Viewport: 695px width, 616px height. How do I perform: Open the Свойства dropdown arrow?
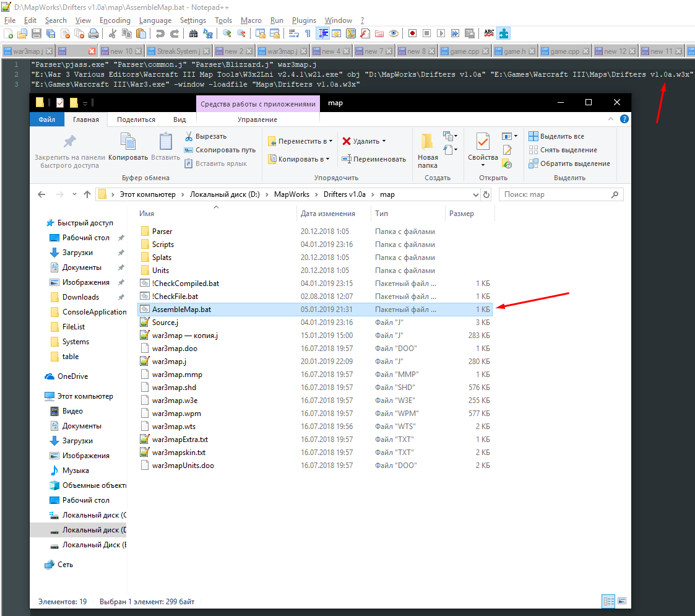(x=483, y=165)
